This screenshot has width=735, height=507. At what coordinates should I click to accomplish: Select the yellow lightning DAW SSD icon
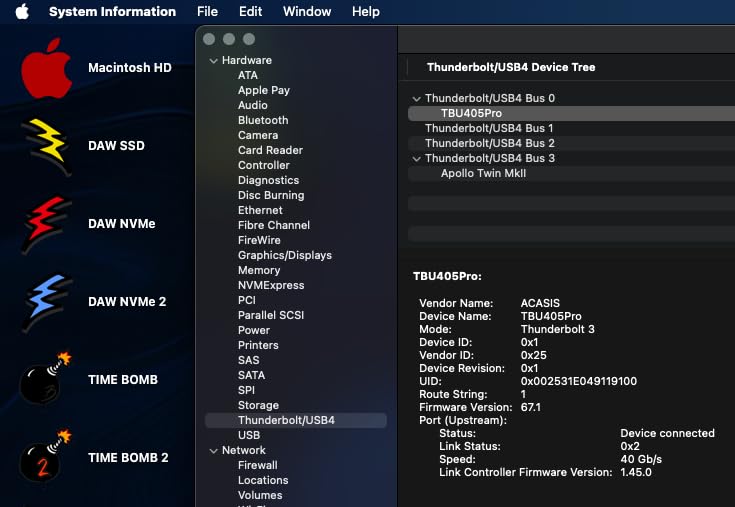(x=47, y=146)
